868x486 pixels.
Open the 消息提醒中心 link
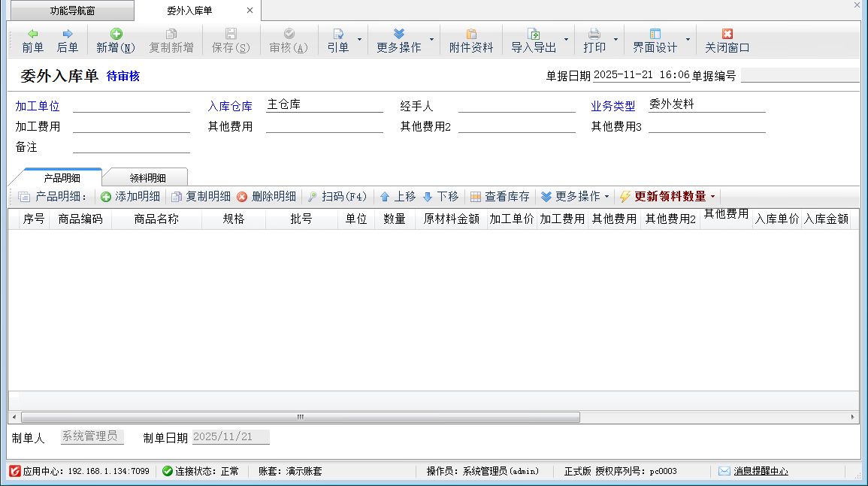761,471
